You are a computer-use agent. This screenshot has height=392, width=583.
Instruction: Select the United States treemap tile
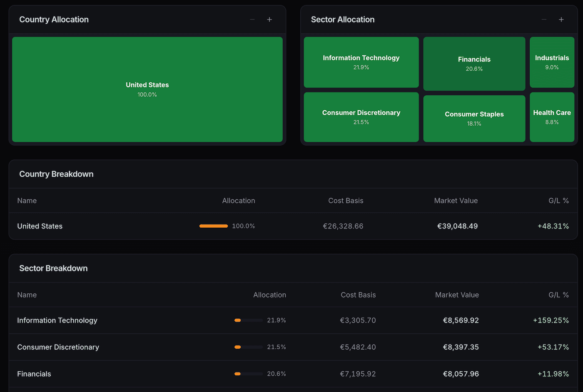[147, 89]
